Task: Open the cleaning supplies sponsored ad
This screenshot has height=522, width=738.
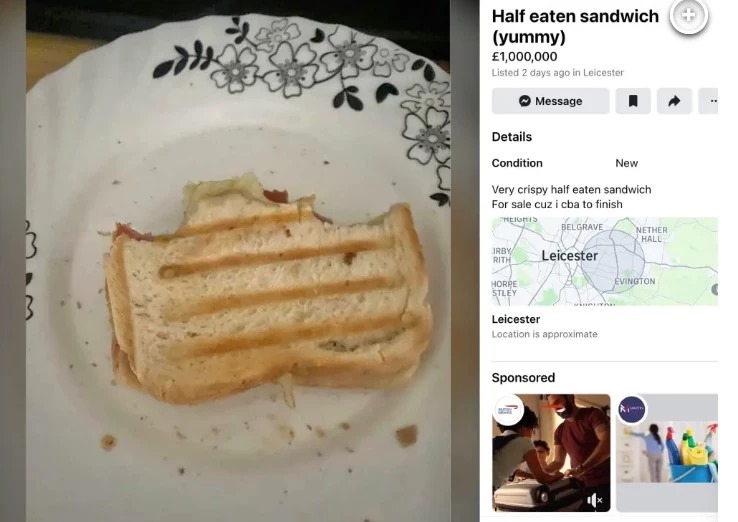Action: tap(667, 453)
